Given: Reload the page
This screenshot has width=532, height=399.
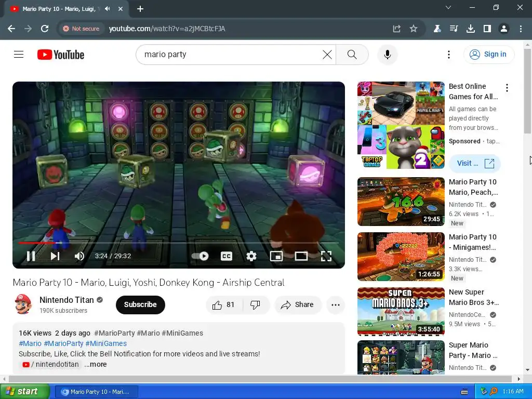Looking at the screenshot, I should (45, 29).
